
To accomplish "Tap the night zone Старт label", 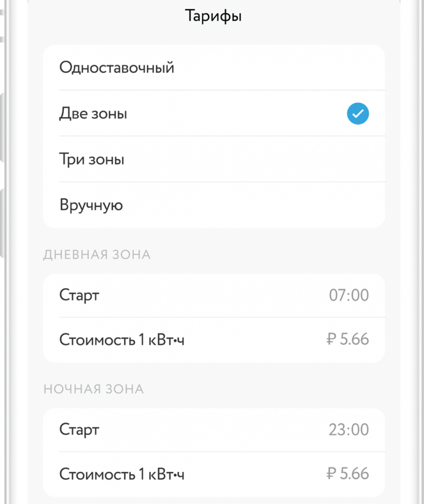I will click(x=79, y=430).
